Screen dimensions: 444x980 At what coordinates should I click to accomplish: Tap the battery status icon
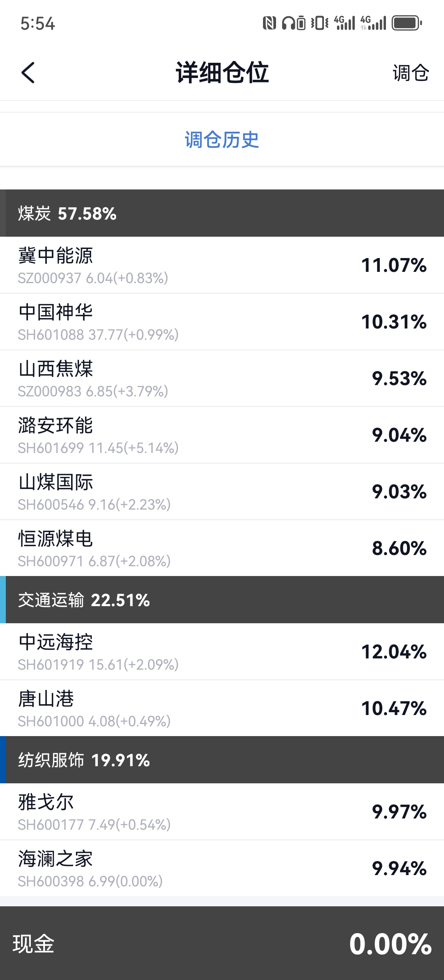point(407,23)
